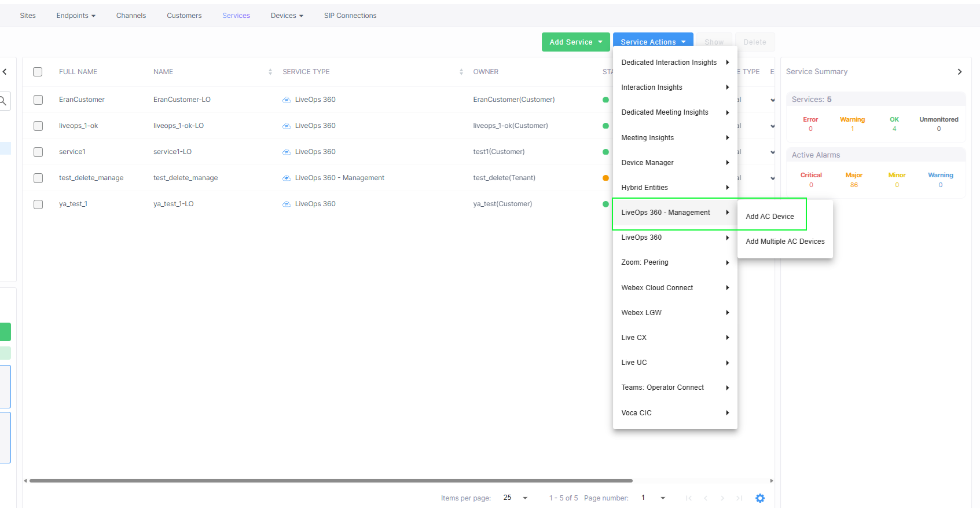Image resolution: width=980 pixels, height=508 pixels.
Task: Expand the Service Summary panel arrow
Action: (959, 72)
